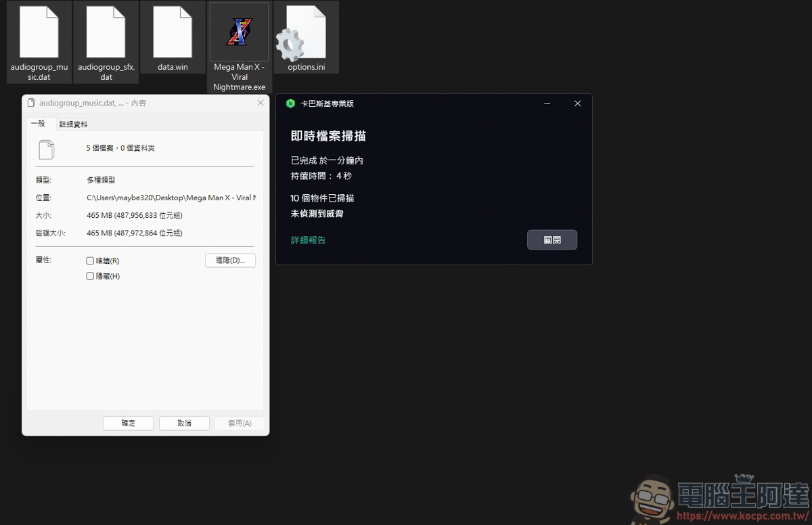Click the multi-file icon in properties dialog
The width and height of the screenshot is (812, 525).
click(x=47, y=149)
